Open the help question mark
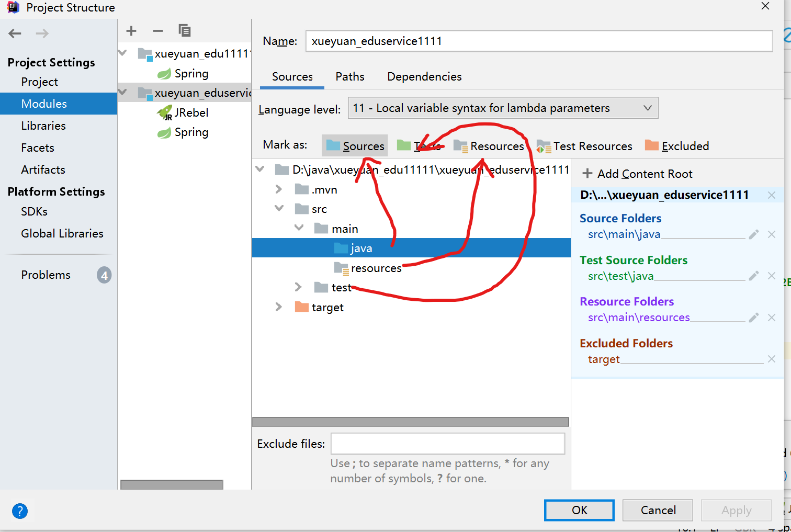791x532 pixels. point(20,511)
